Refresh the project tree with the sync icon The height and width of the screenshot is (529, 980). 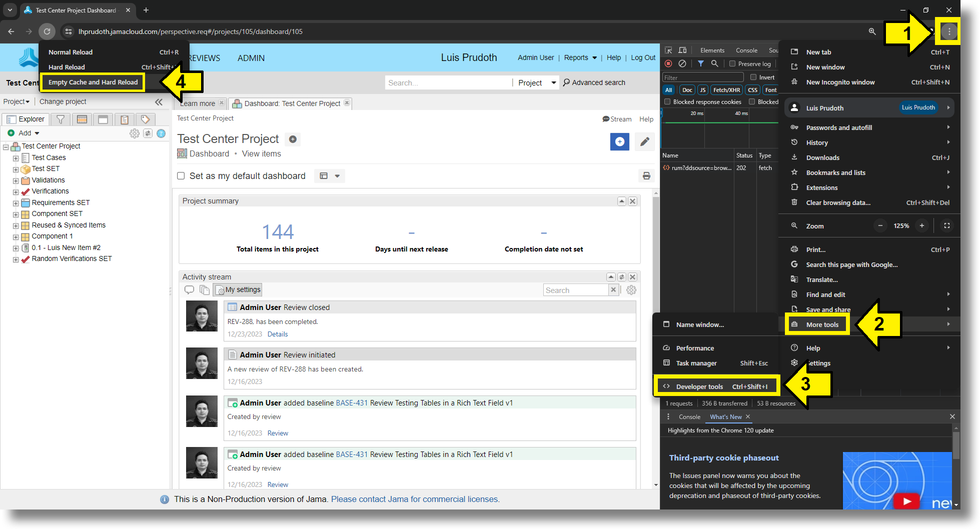[148, 133]
